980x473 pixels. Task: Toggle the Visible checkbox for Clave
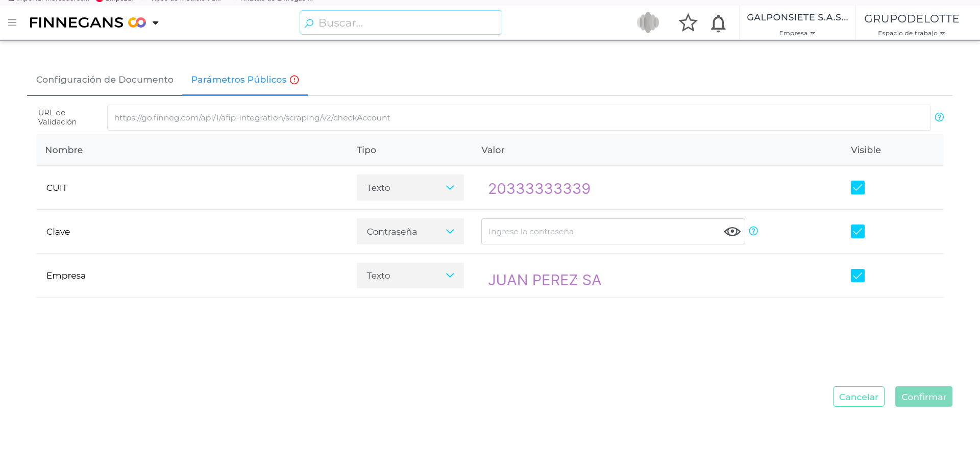(x=857, y=232)
